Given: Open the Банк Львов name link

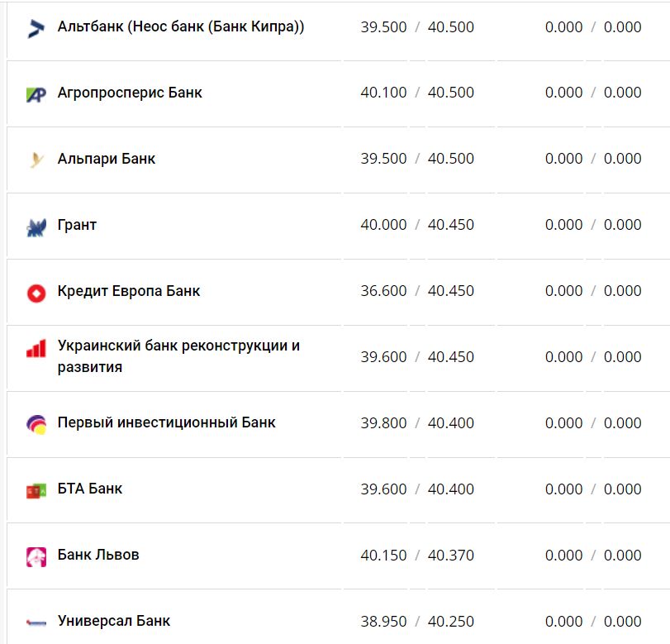Looking at the screenshot, I should [98, 555].
